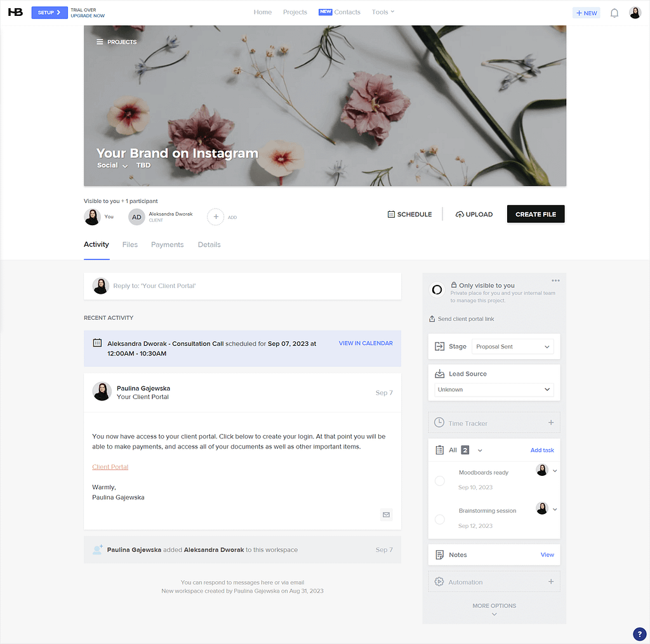
Task: Click the Reply to Your Client Portal field
Action: (242, 286)
